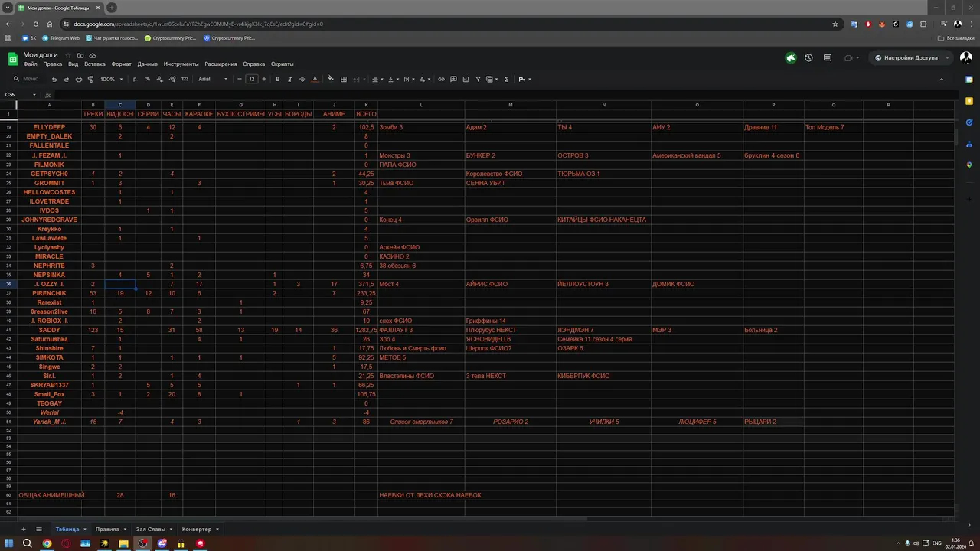The width and height of the screenshot is (980, 551).
Task: Click the Настройки Доступа share button
Action: coord(910,57)
